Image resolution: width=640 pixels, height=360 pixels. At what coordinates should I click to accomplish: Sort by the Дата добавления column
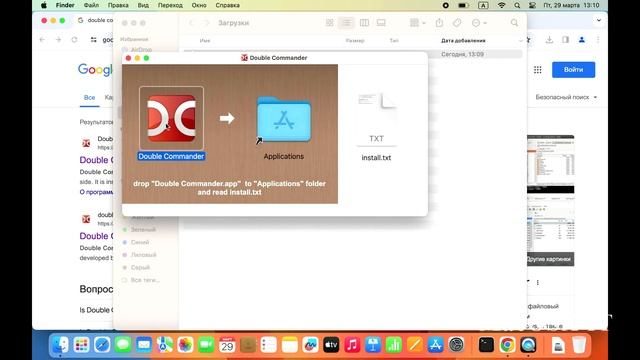pyautogui.click(x=463, y=40)
